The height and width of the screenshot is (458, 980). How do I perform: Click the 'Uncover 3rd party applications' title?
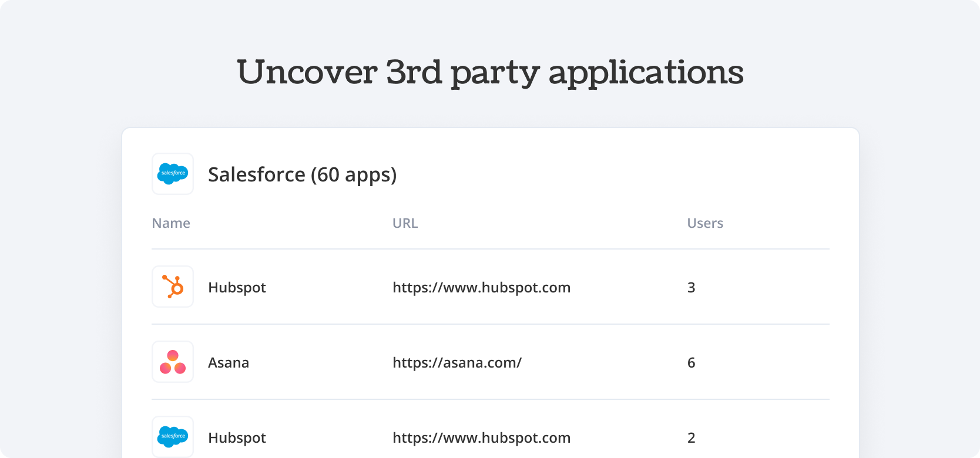pyautogui.click(x=490, y=73)
